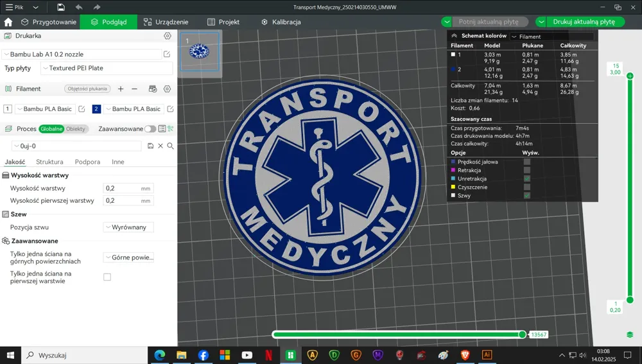
Task: Remove a filament with minus icon
Action: tap(134, 89)
